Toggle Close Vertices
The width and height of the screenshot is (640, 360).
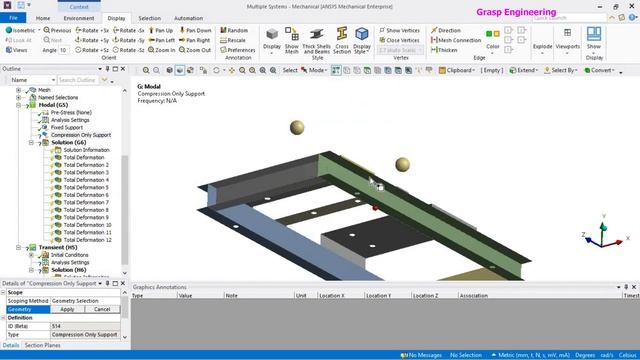pyautogui.click(x=400, y=40)
